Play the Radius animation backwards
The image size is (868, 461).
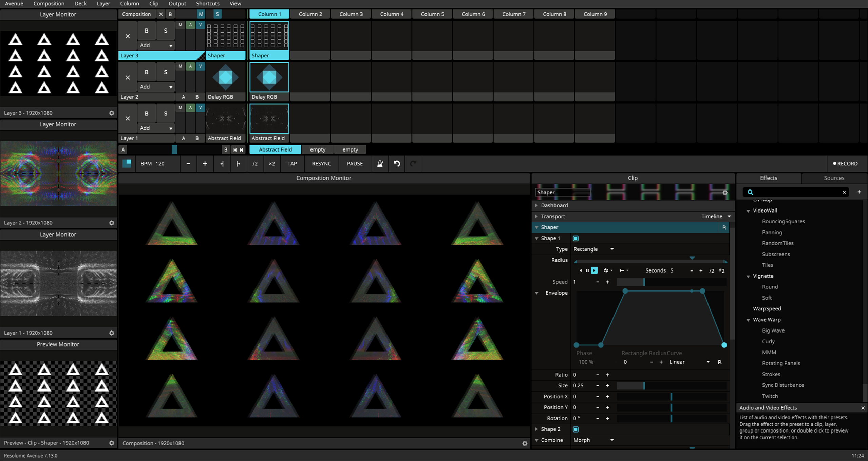(x=581, y=270)
